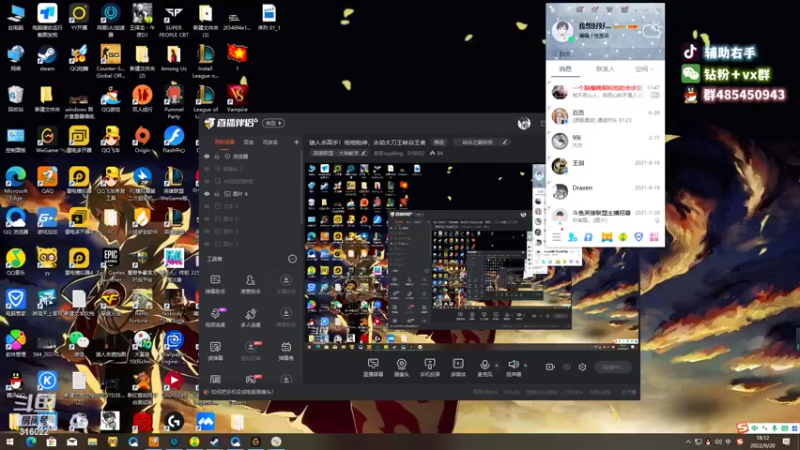
Task: Switch to the third scene tab
Action: (270, 142)
